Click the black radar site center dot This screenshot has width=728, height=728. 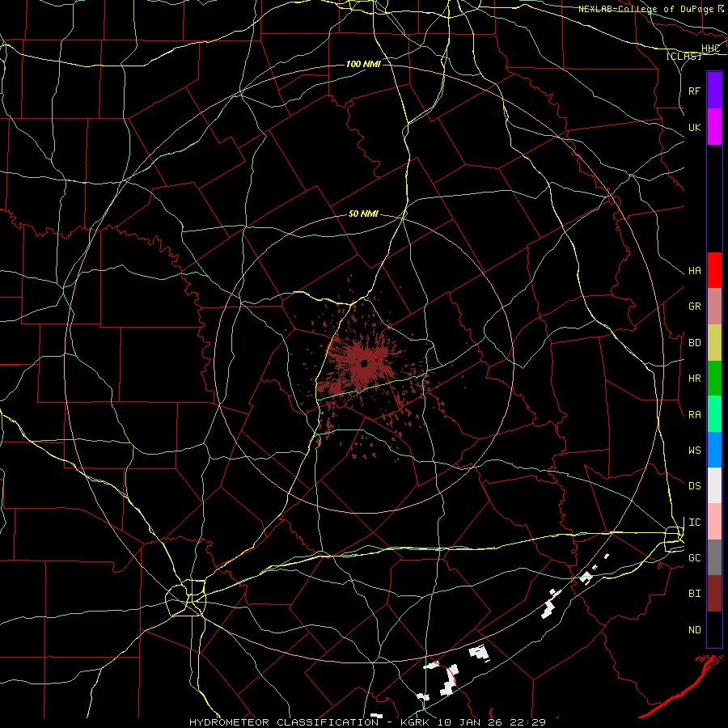(365, 363)
